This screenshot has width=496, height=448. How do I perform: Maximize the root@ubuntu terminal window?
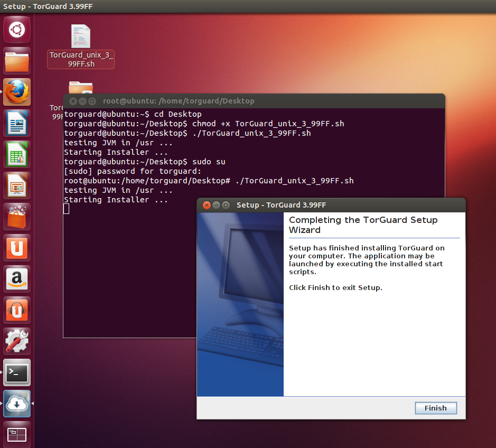click(92, 101)
